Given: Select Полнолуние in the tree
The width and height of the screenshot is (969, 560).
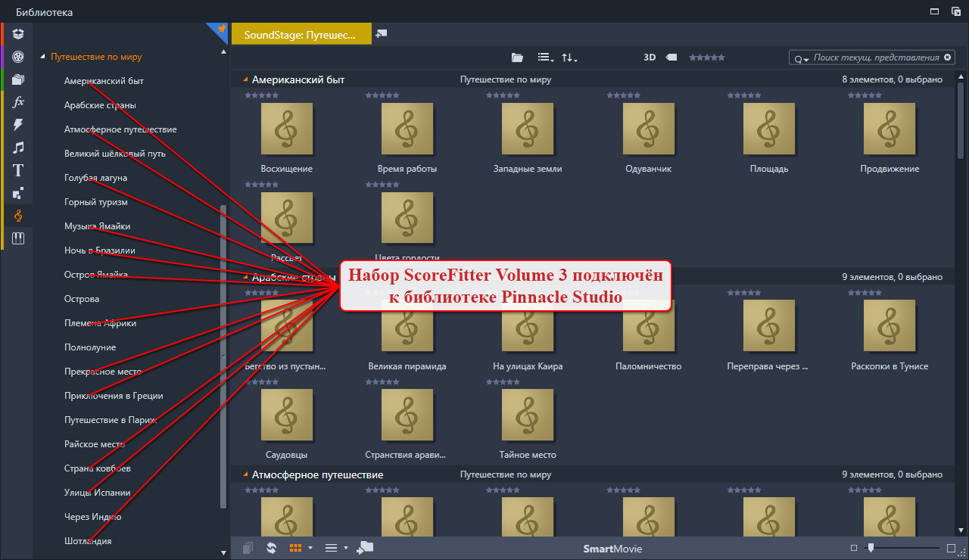Looking at the screenshot, I should point(90,347).
